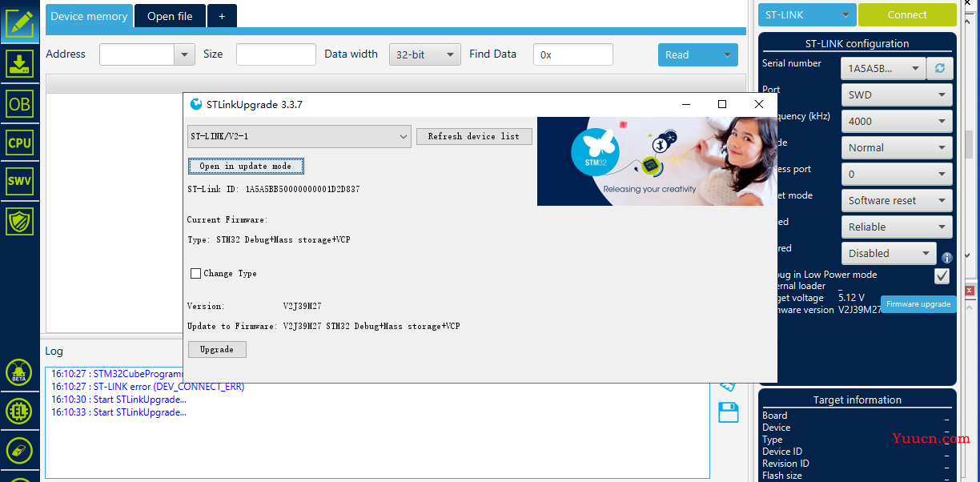Click the ST-Link ID value text

[x=303, y=189]
